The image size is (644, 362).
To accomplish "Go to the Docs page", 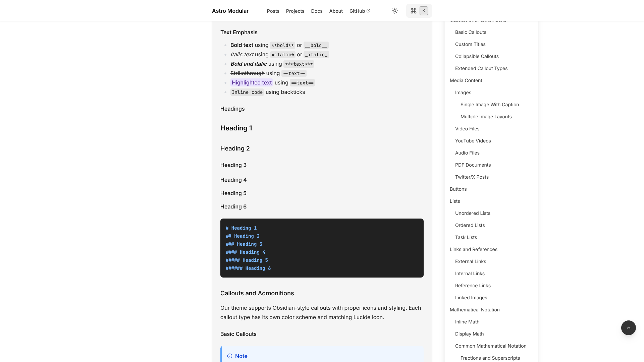I will point(317,11).
